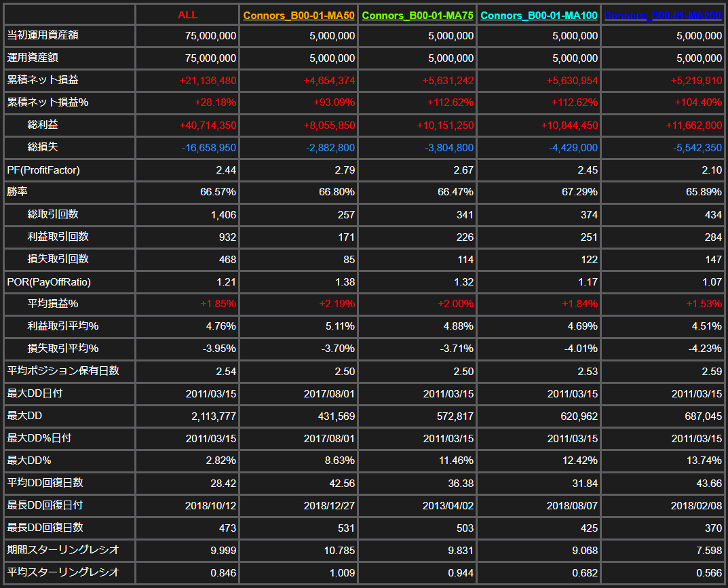Click the 2013/04/02 longest recovery date
This screenshot has height=588, width=728.
448,506
